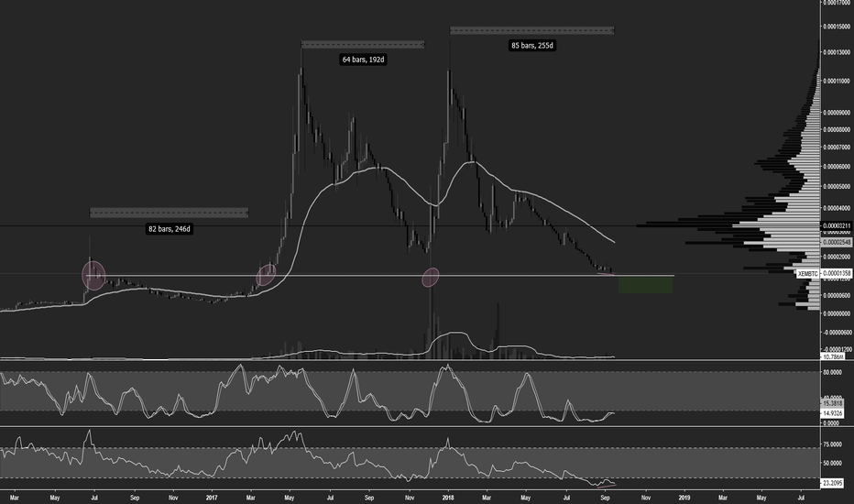Click the XEMBTC symbol tag on price axis
854x504 pixels.
[x=807, y=273]
